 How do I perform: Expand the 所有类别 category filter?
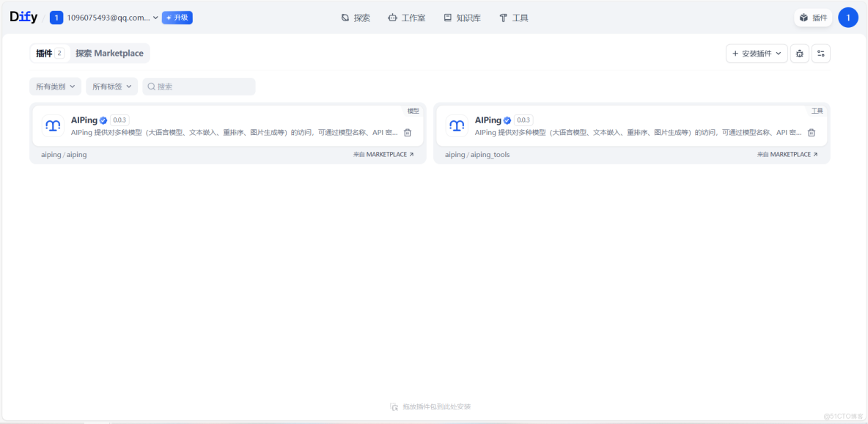54,86
